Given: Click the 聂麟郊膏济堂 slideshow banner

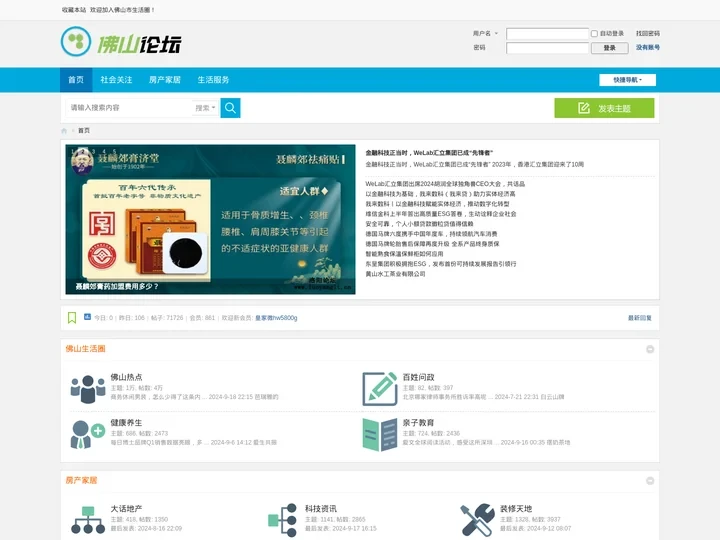Looking at the screenshot, I should pos(210,219).
